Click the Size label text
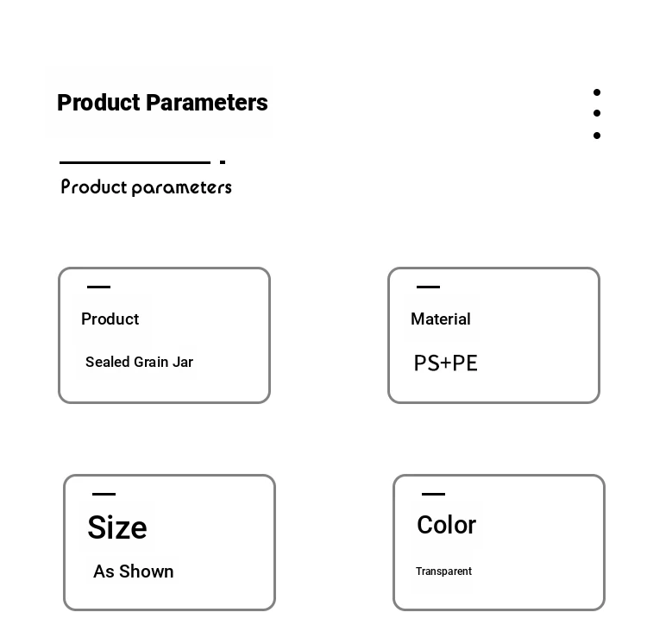The image size is (647, 644). coord(117,527)
